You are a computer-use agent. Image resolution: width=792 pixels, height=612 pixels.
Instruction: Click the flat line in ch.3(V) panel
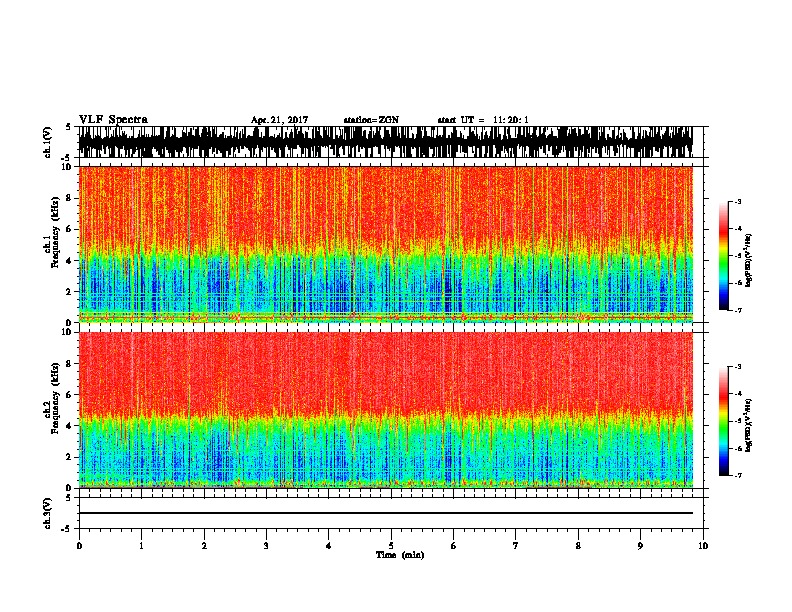coord(386,513)
